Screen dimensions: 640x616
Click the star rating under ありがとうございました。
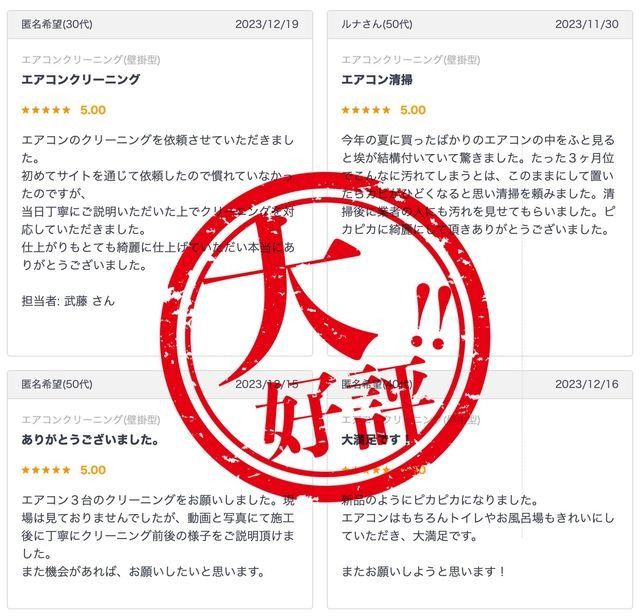point(46,470)
